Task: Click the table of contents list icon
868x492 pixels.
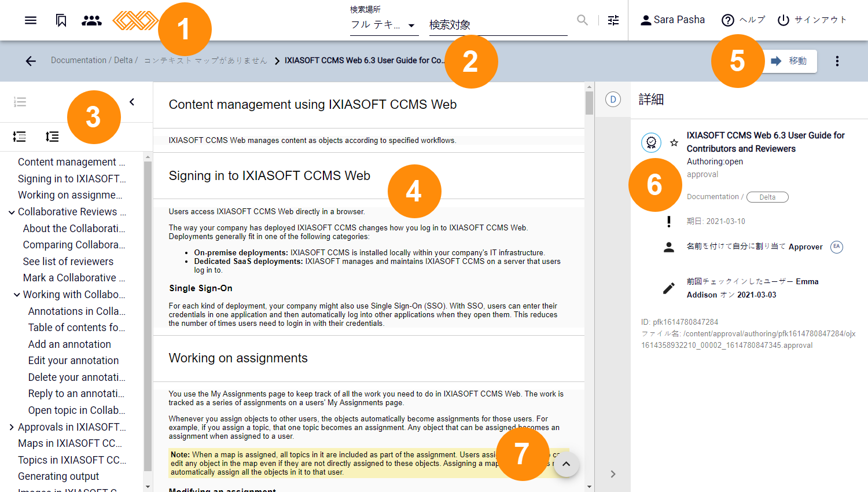Action: pos(20,102)
